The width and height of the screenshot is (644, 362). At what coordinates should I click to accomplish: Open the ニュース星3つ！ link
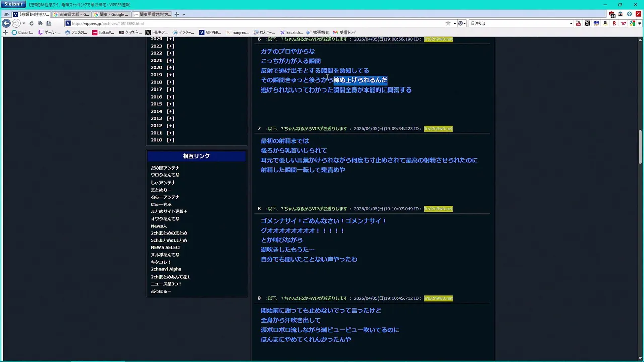click(166, 284)
